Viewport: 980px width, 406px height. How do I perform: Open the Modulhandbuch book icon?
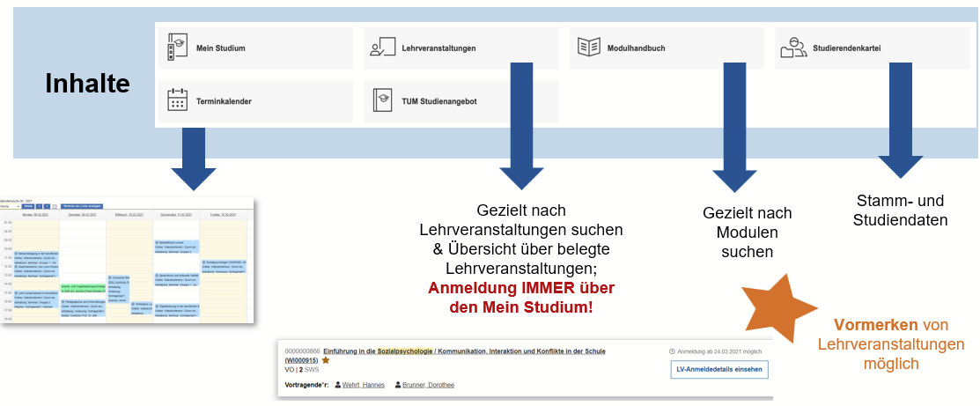pos(588,48)
